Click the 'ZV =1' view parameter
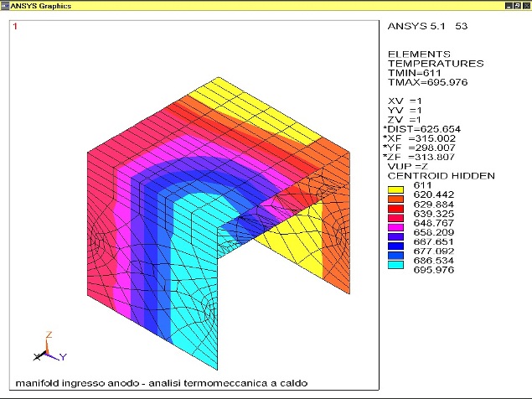 [405, 120]
